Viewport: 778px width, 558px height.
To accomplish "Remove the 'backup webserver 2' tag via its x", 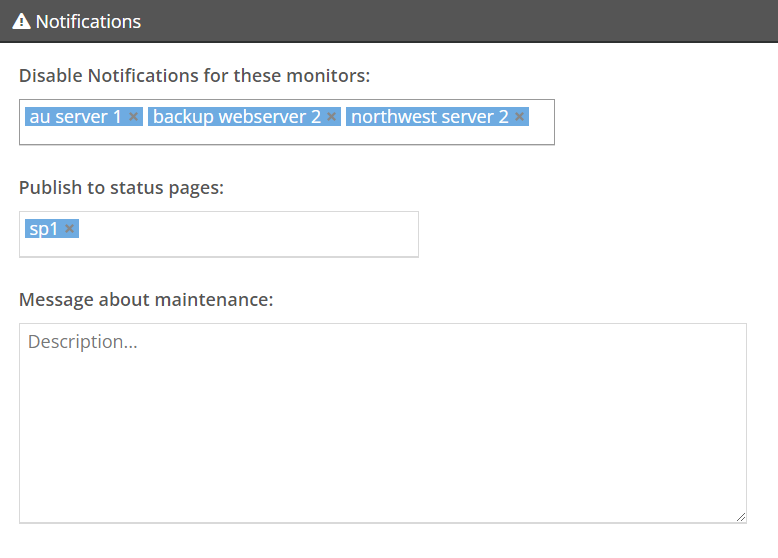I will pos(331,117).
